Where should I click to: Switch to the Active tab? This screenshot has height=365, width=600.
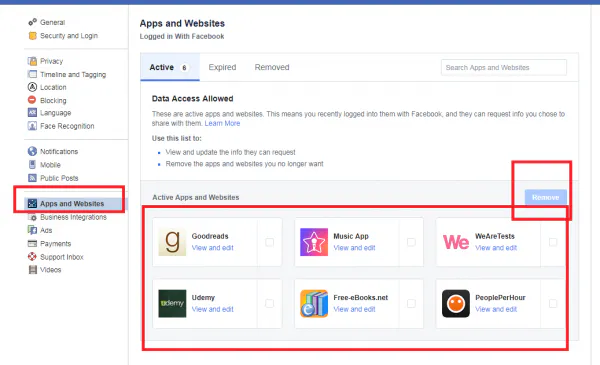point(170,67)
